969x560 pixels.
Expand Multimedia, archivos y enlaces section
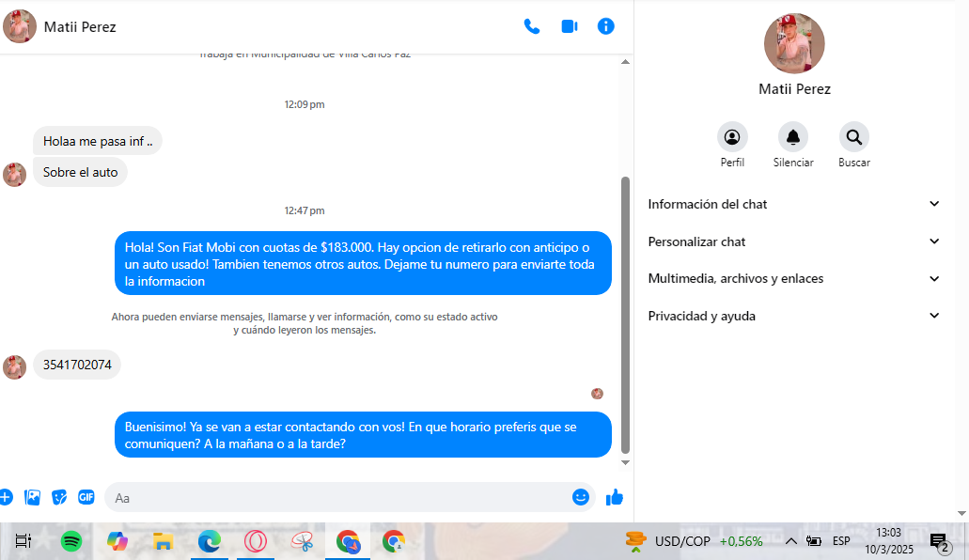[793, 279]
